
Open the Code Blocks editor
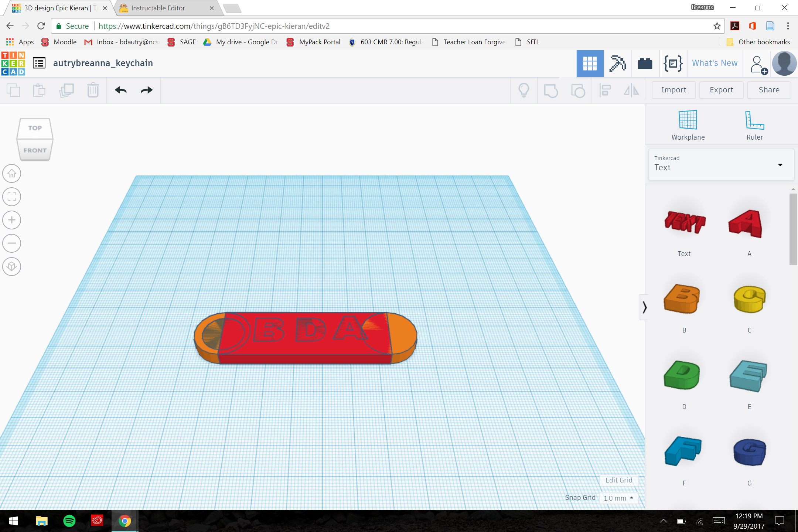(673, 63)
